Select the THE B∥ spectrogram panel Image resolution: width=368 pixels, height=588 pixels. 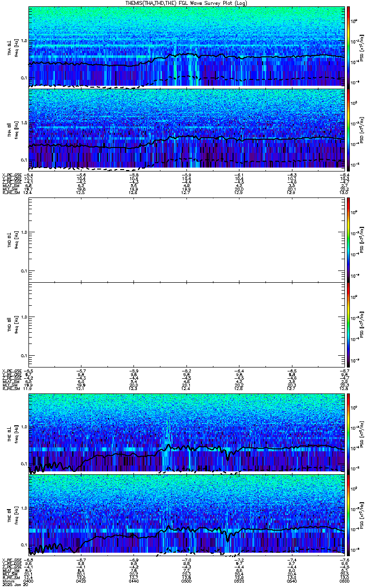coord(186,514)
